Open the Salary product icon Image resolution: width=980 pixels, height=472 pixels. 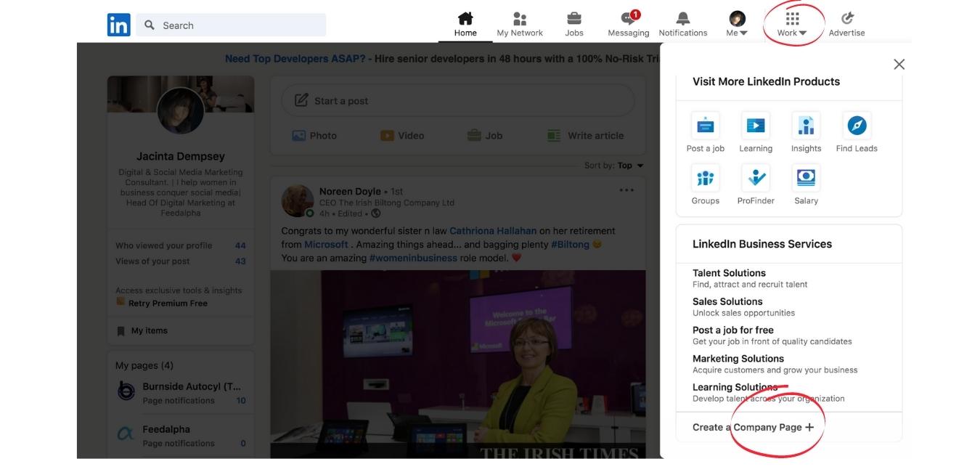point(806,178)
